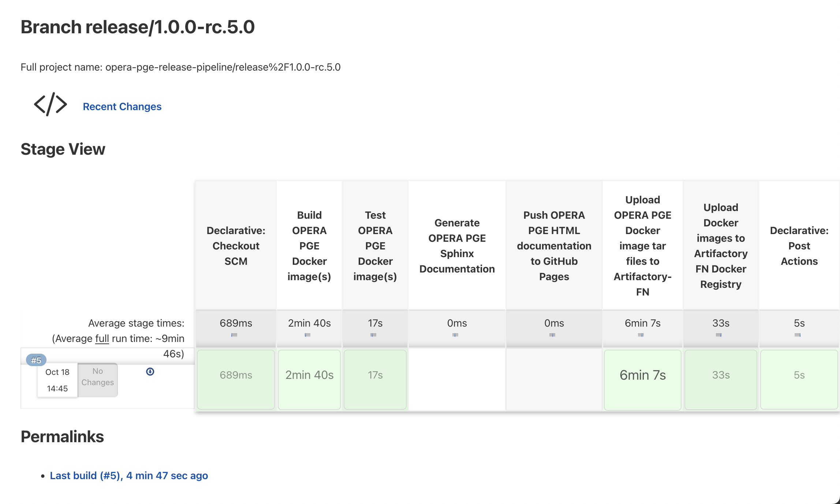Open the 17s Test Docker image stage cell
Screen dimensions: 840x504
[x=375, y=379]
